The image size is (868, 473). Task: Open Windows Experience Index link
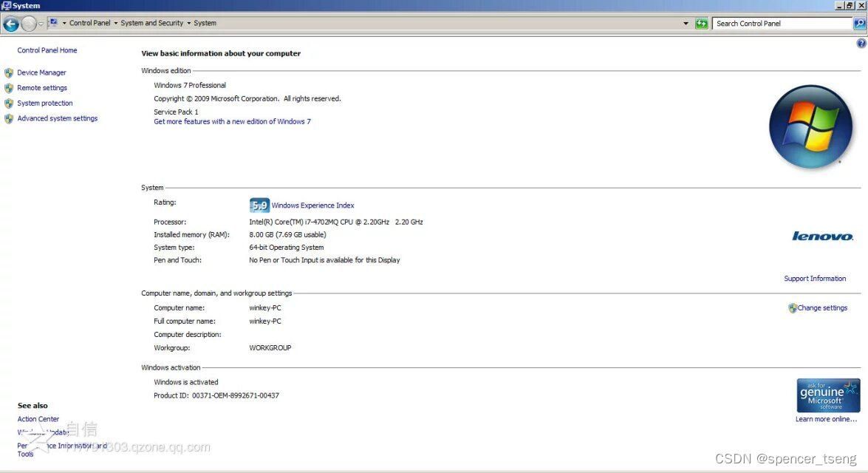pyautogui.click(x=312, y=205)
